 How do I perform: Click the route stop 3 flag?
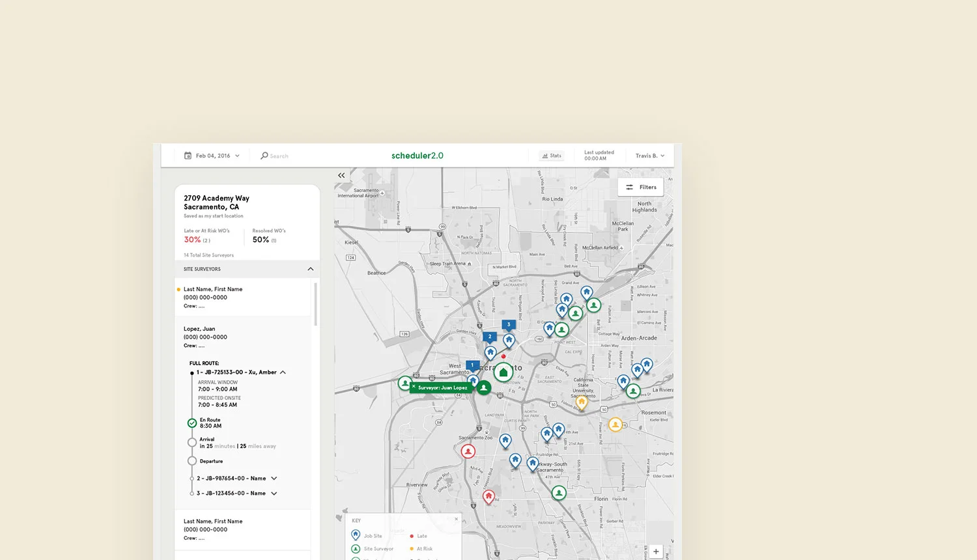(509, 324)
